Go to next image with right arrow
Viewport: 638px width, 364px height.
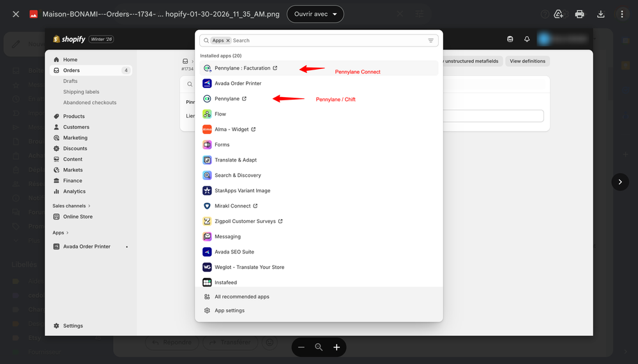pyautogui.click(x=619, y=182)
